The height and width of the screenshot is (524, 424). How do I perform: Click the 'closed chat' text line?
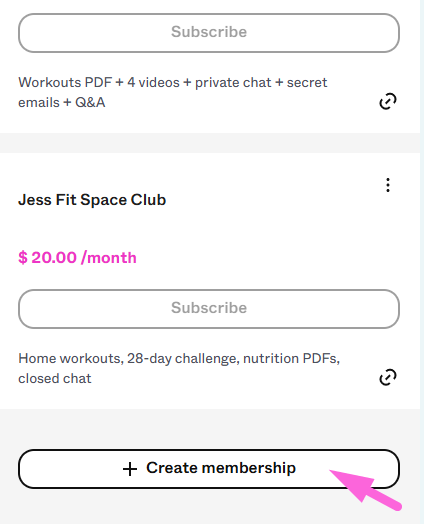click(55, 379)
